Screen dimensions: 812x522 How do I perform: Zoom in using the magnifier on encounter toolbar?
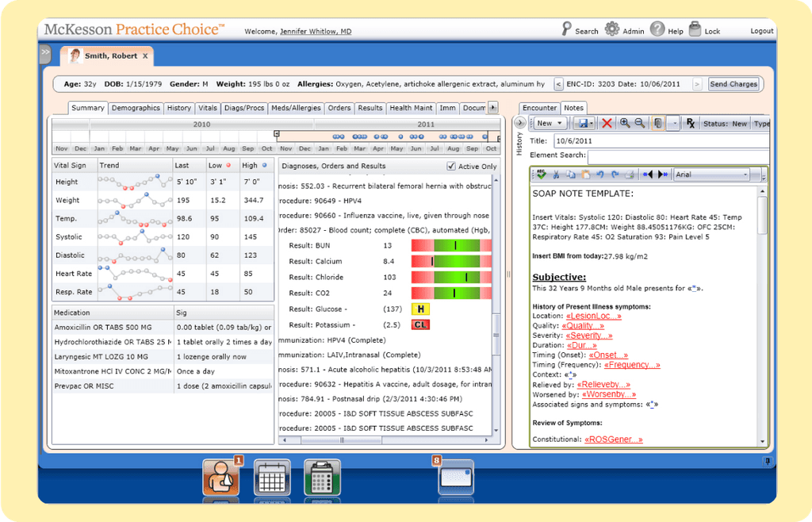click(x=625, y=123)
